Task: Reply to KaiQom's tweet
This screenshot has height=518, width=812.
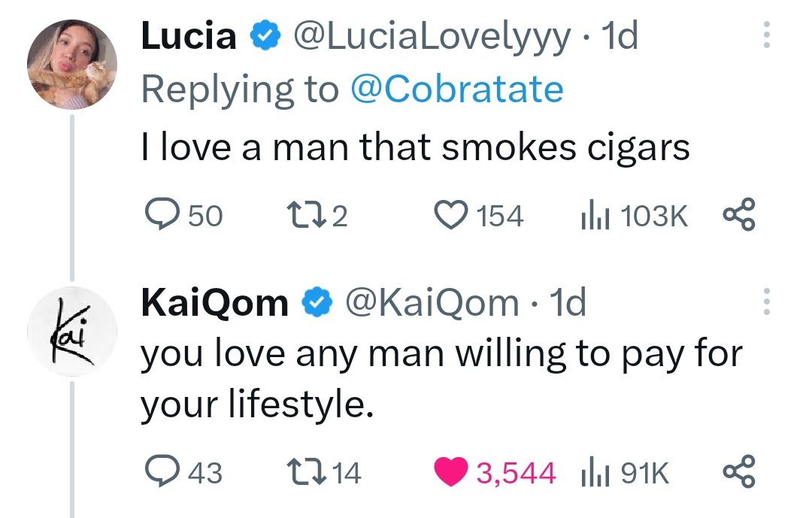Action: 184,472
